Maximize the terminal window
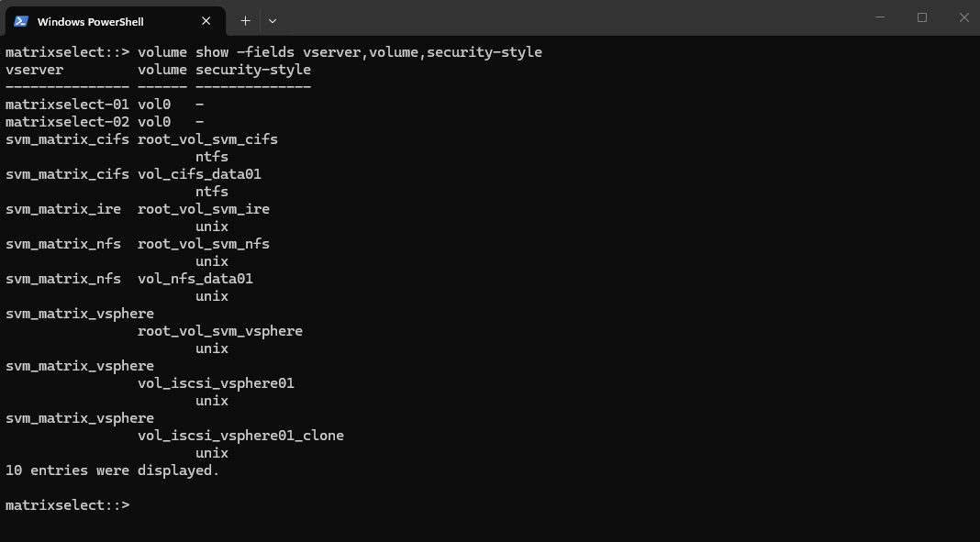This screenshot has height=542, width=980. (922, 17)
